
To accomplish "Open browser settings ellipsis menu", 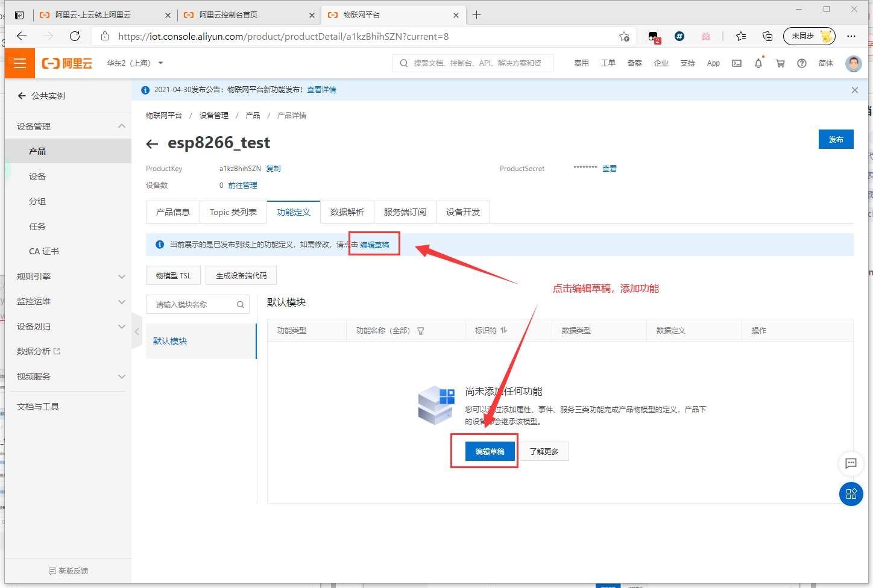I will pos(851,36).
